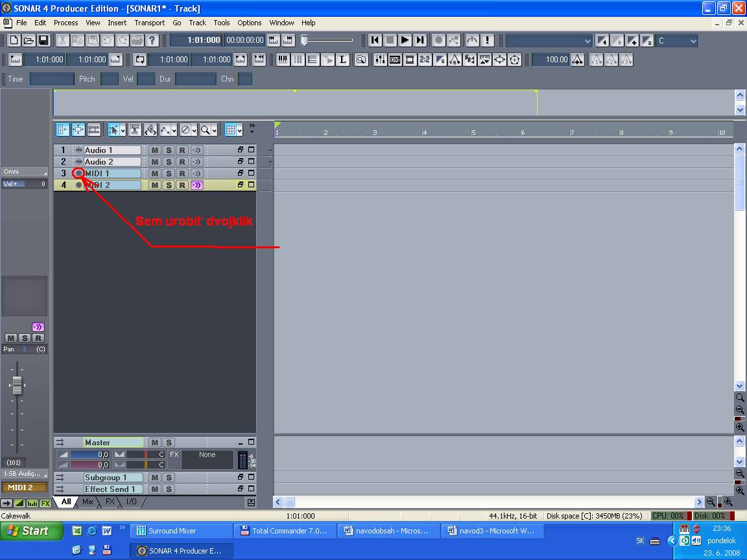Stop playback in the transport toolbar

[x=390, y=40]
